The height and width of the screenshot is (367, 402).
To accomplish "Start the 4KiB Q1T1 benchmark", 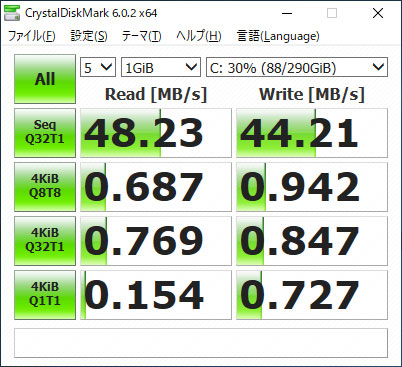I will coord(45,295).
